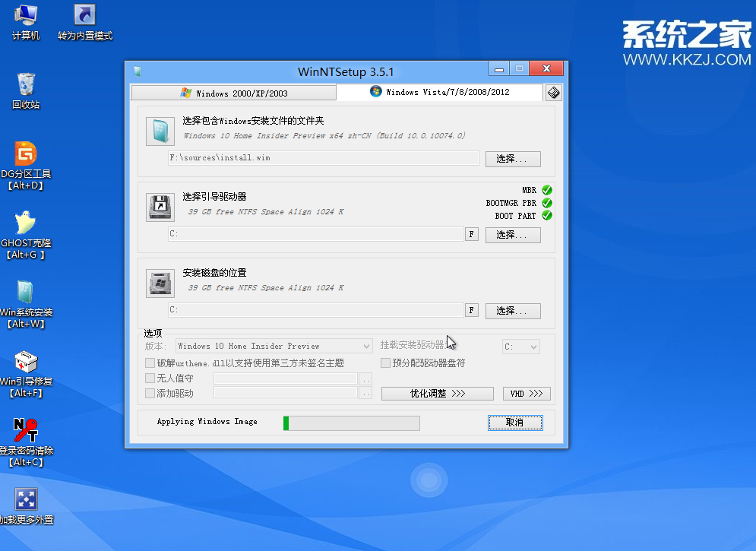Launch Win引导修复 boot repair icon
Viewport: 756px width, 551px height.
pyautogui.click(x=26, y=374)
